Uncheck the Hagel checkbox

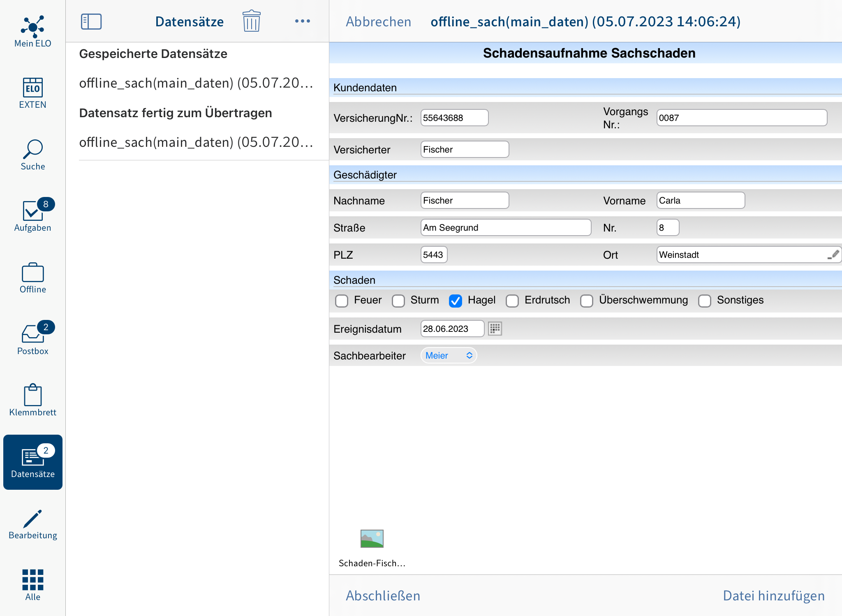tap(456, 301)
